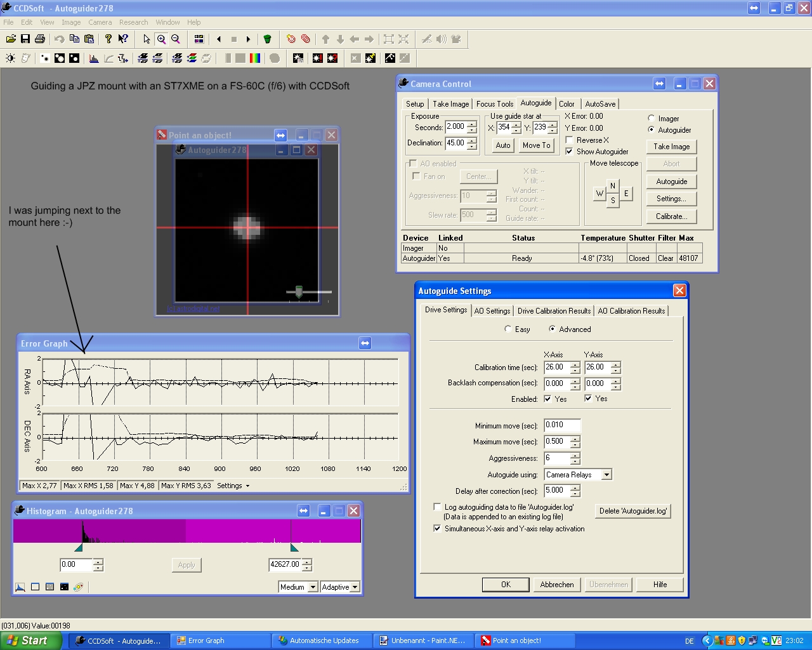Toggle the Show Autoguider checkbox

pyautogui.click(x=570, y=152)
